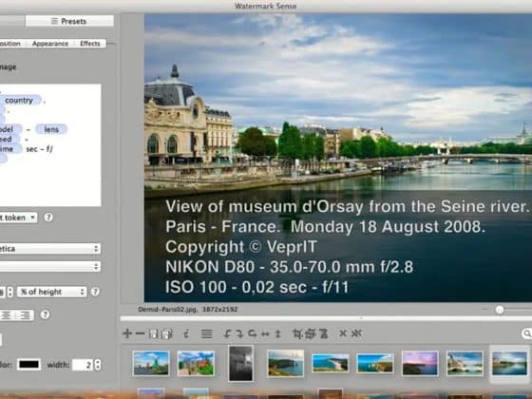Switch to the Appearance tab
Screen dimensions: 532x399
[50, 44]
